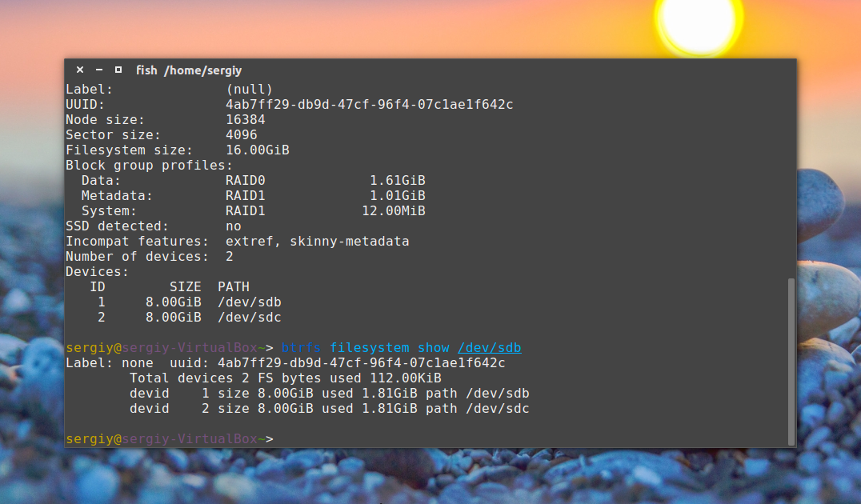861x504 pixels.
Task: Click /dev/sdc in the devices table
Action: coord(250,318)
